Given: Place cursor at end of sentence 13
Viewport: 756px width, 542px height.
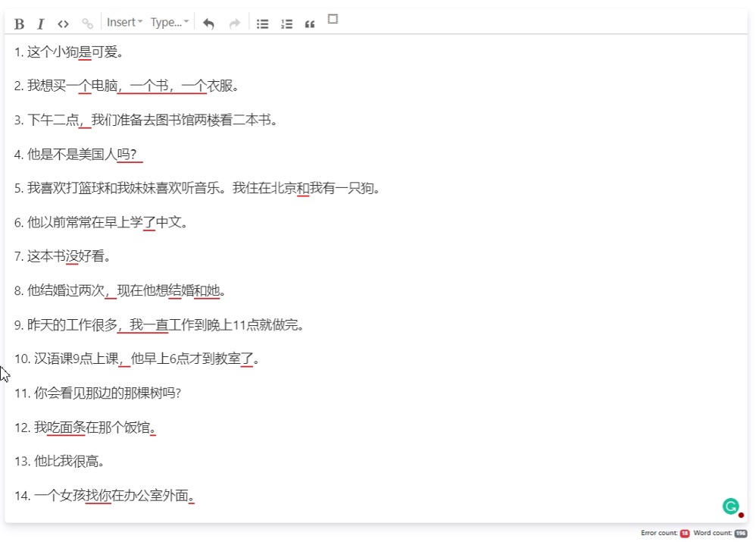Looking at the screenshot, I should (105, 462).
